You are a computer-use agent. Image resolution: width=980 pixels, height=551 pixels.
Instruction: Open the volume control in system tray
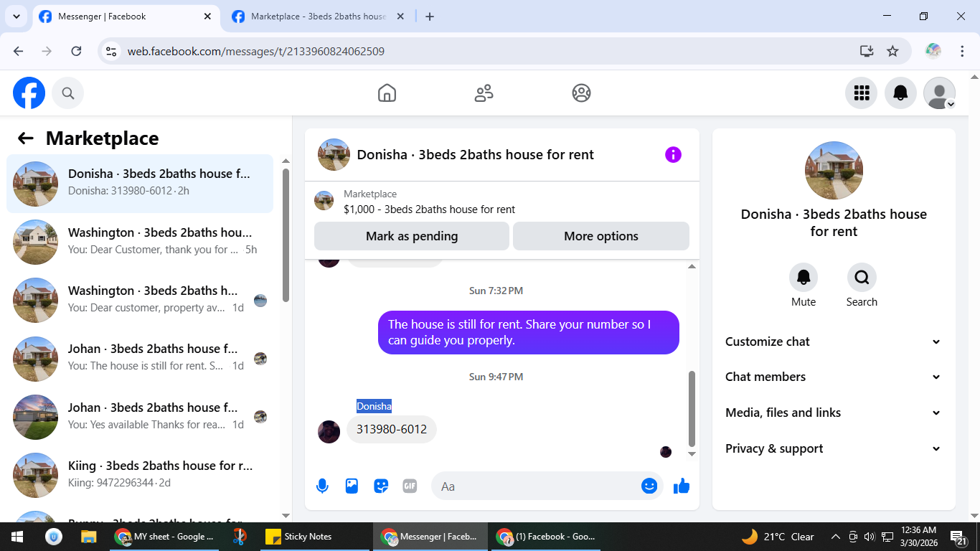click(x=870, y=537)
